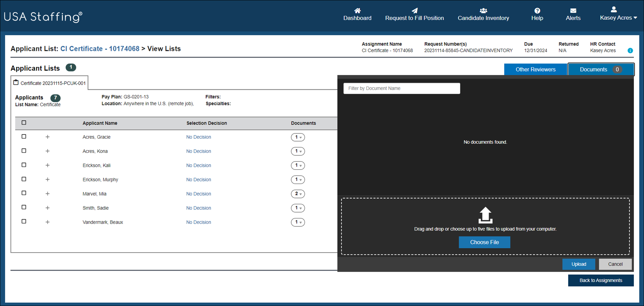Image resolution: width=644 pixels, height=306 pixels.
Task: Click the Dashboard home icon
Action: click(357, 11)
